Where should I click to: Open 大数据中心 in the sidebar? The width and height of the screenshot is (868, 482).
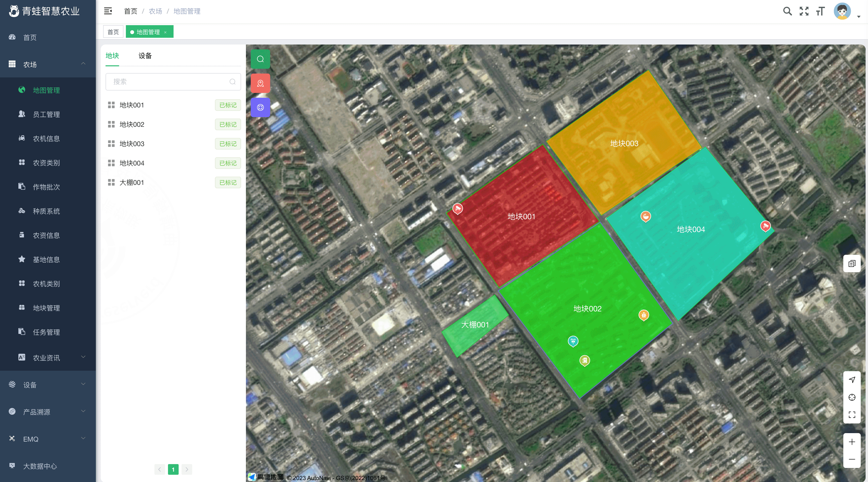tap(48, 466)
